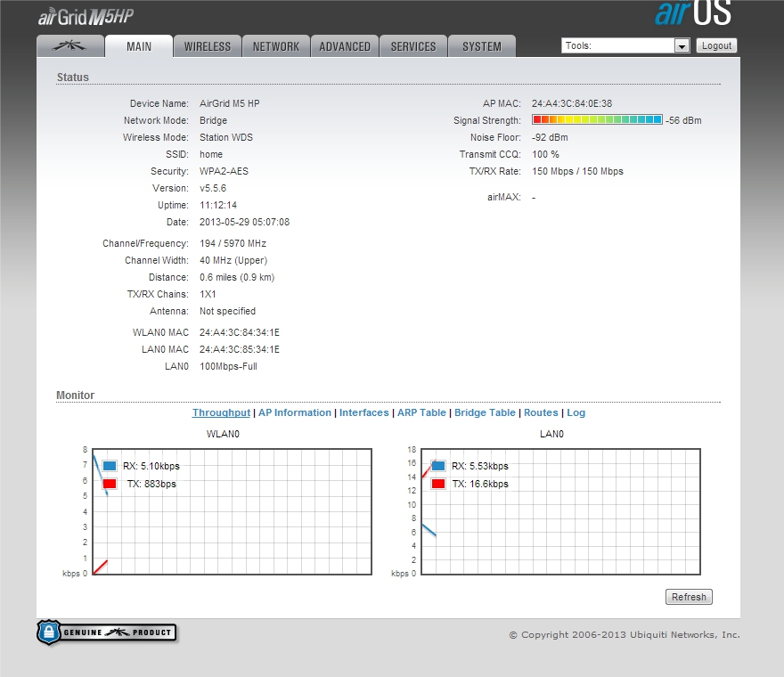Open the WIRELESS tab

coord(208,46)
